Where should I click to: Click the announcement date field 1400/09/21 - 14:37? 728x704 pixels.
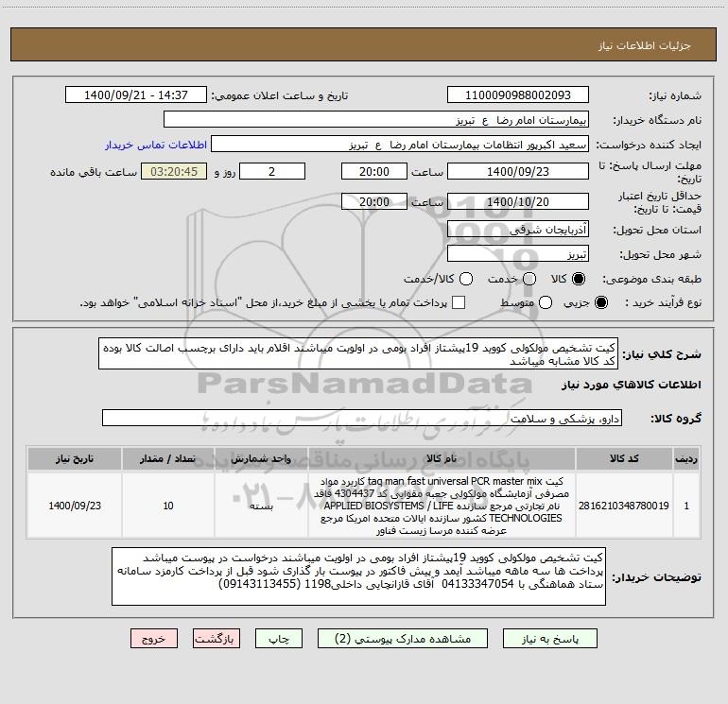[x=136, y=94]
